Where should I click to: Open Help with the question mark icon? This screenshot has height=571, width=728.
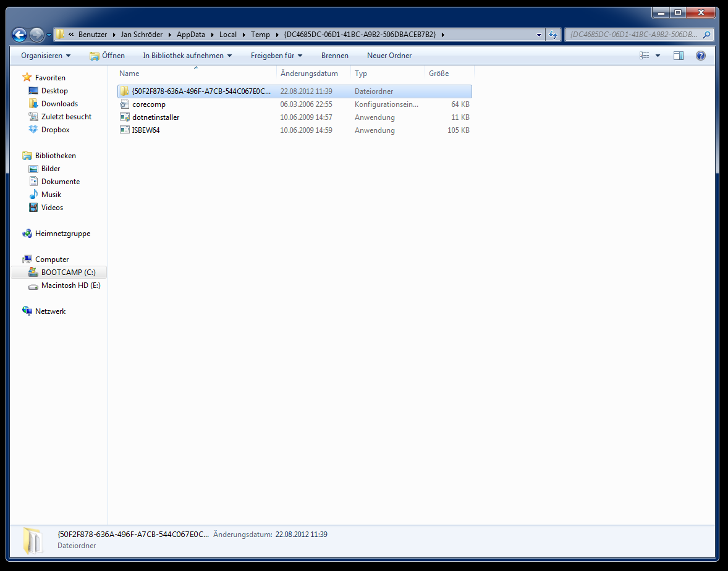click(x=701, y=56)
